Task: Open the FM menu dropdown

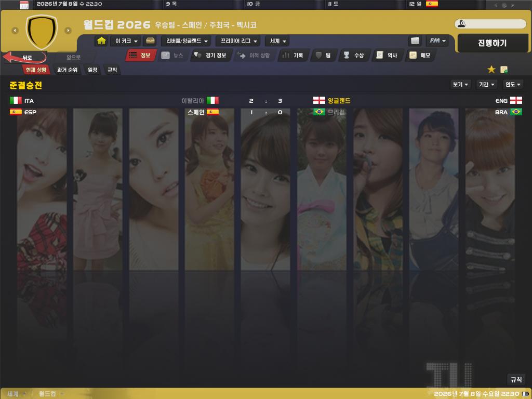Action: 437,41
